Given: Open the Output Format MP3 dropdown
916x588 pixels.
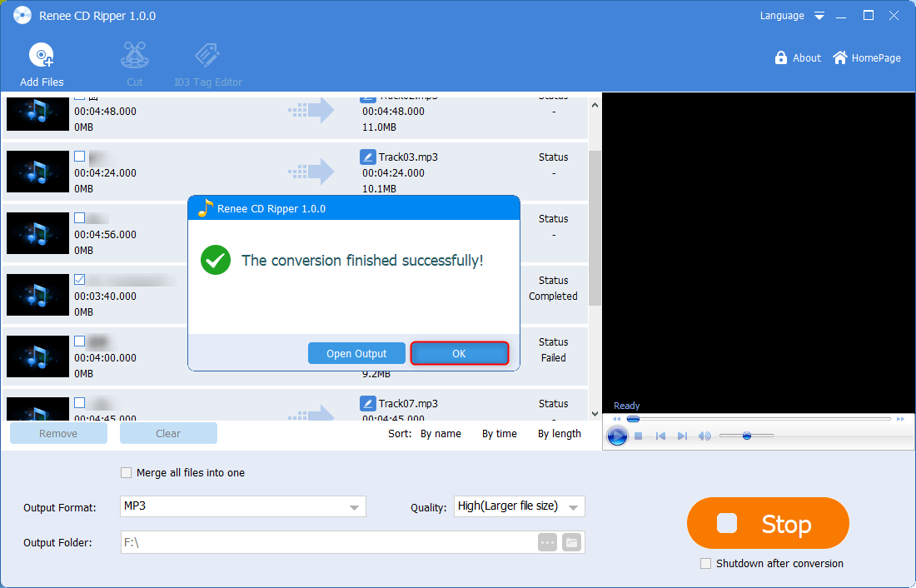Looking at the screenshot, I should [243, 506].
